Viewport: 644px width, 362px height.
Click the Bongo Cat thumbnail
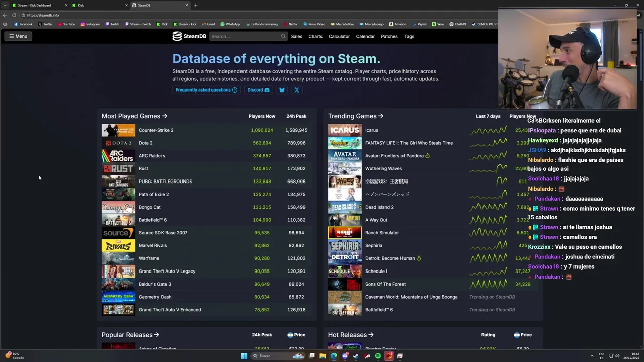click(118, 207)
